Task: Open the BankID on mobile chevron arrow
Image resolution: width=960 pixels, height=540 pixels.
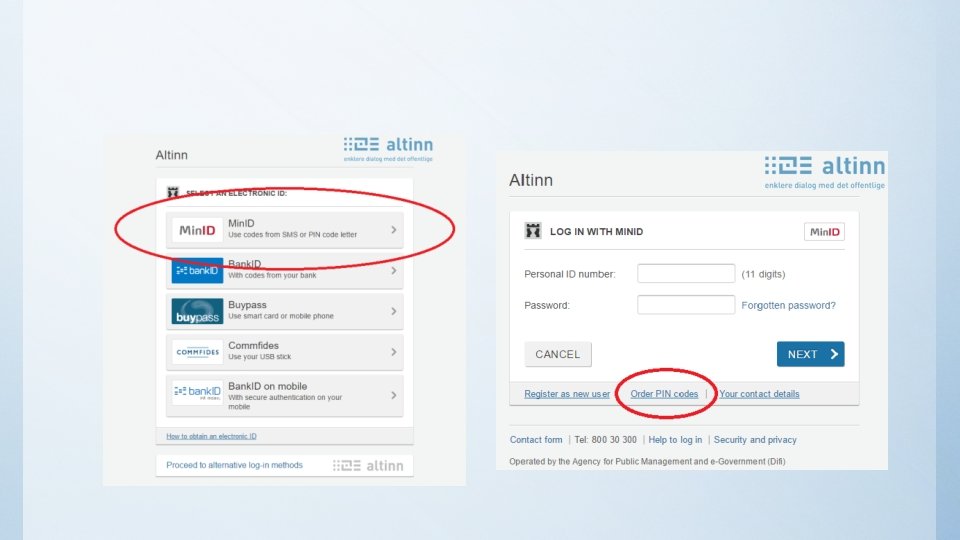Action: pyautogui.click(x=394, y=396)
